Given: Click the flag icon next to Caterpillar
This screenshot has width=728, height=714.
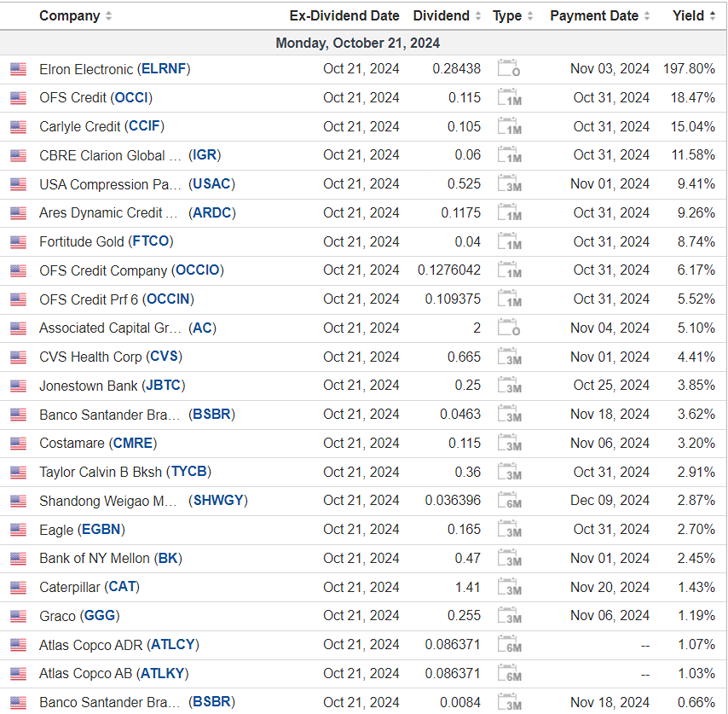Looking at the screenshot, I should [x=18, y=588].
